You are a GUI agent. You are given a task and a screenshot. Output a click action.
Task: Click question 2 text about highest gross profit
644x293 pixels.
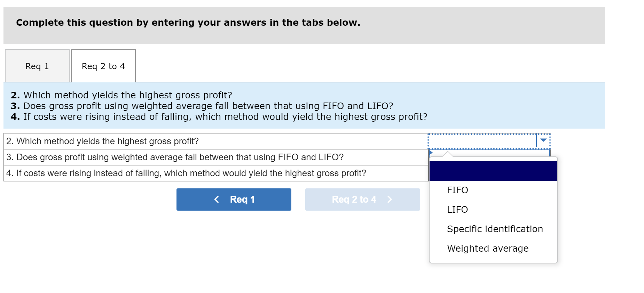(x=102, y=141)
